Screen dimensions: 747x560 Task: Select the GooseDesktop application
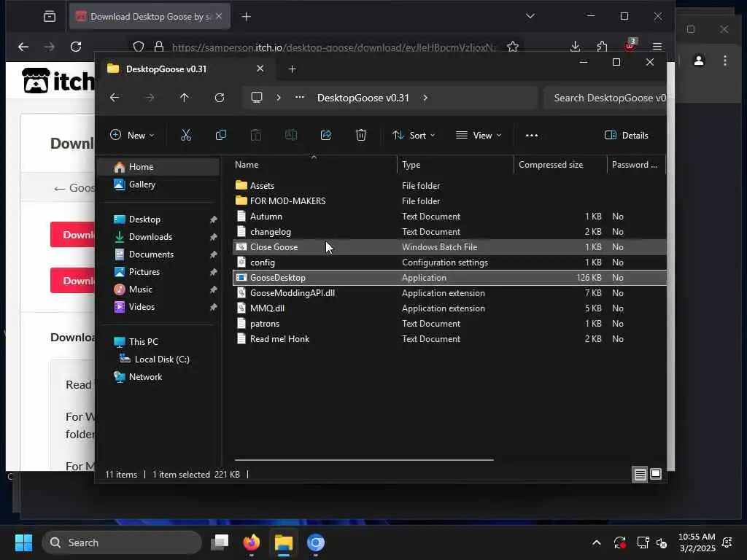(x=449, y=278)
